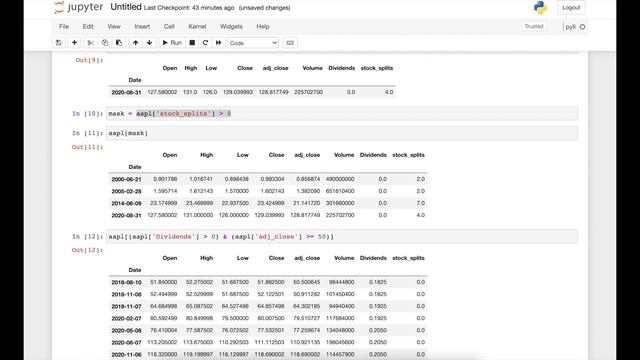Click Dividends header in Out[12] table

[x=373, y=258]
